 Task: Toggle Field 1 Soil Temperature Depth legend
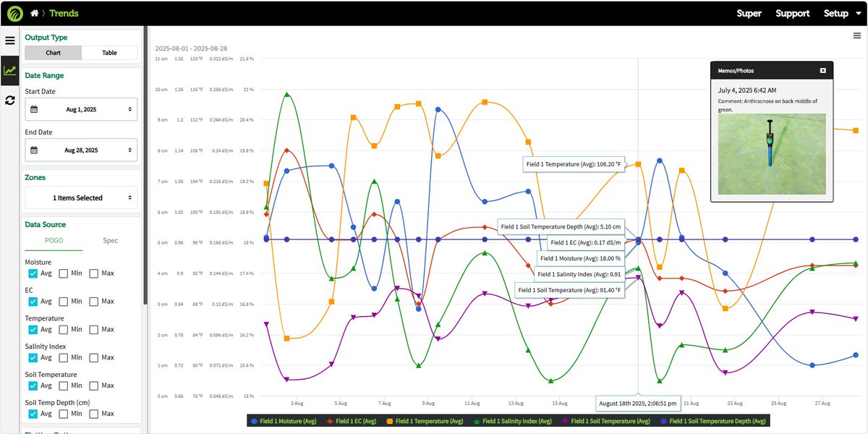point(712,421)
